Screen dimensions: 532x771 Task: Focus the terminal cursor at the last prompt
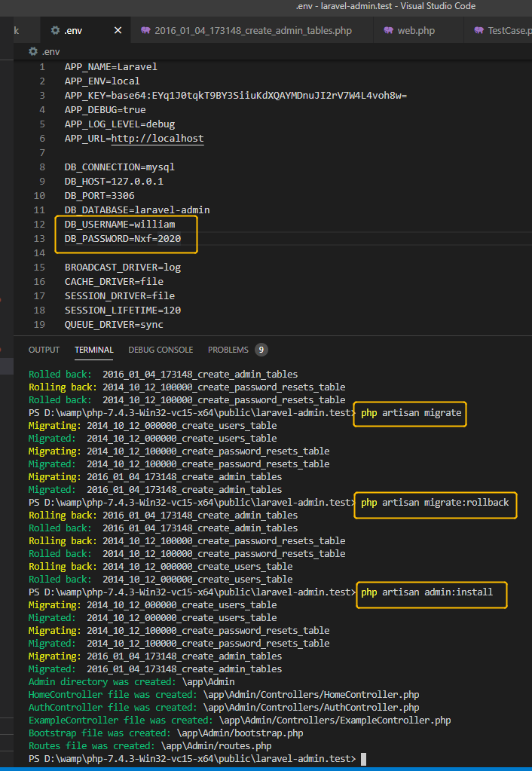coord(363,759)
